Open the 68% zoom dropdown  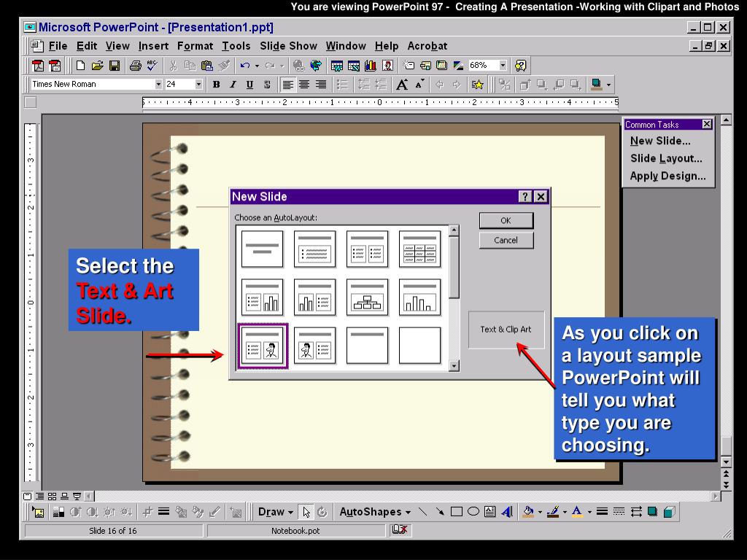[503, 65]
